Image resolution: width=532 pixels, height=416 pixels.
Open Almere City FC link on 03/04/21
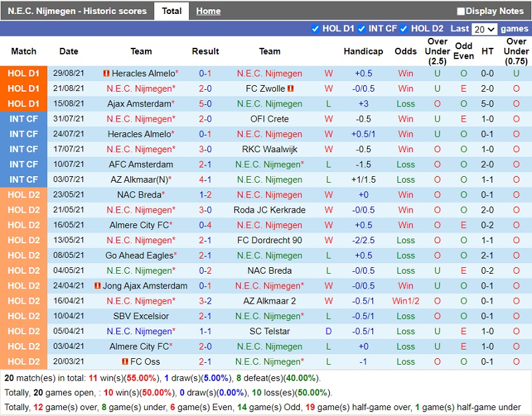tap(139, 346)
